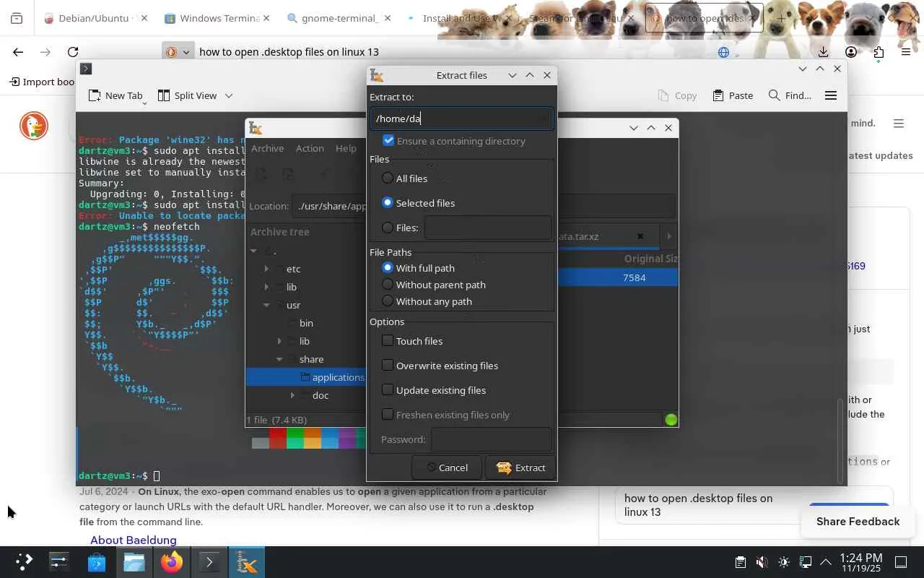Collapse the usr folder in archive tree
The image size is (924, 578).
[x=266, y=305]
